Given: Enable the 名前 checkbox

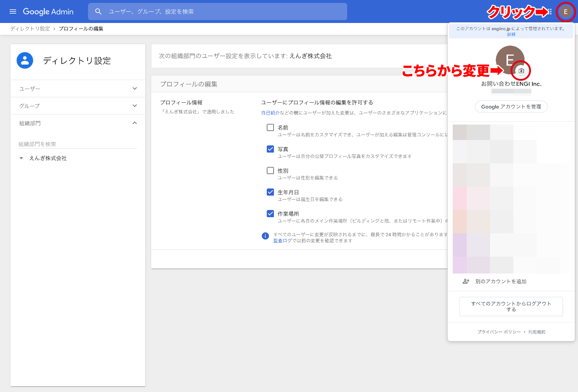Looking at the screenshot, I should pyautogui.click(x=270, y=127).
